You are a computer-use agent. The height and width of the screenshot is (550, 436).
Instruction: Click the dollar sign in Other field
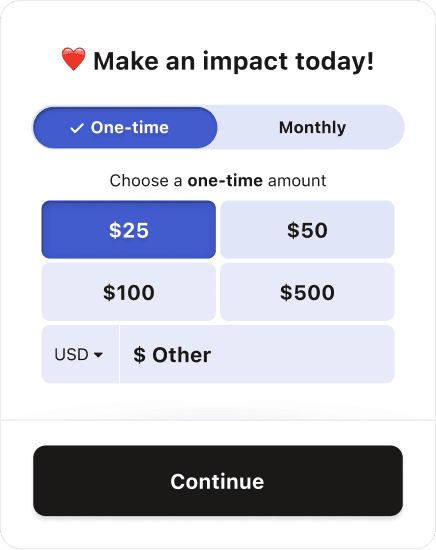click(139, 355)
